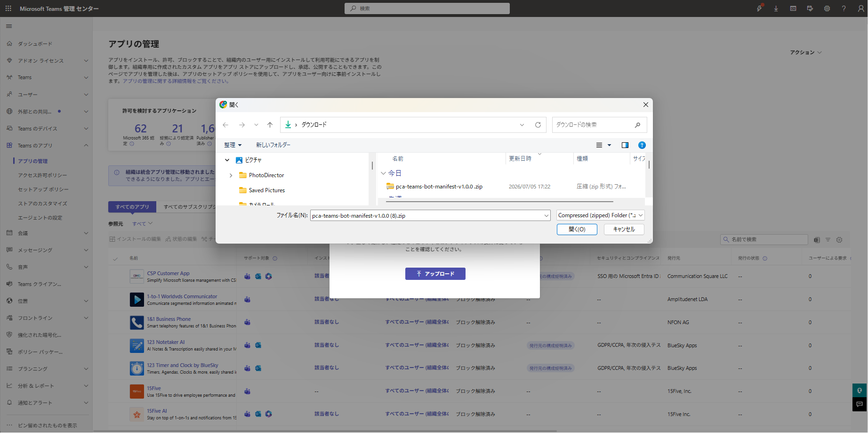The image size is (868, 433).
Task: Expand the ユーザー sidebar section
Action: (x=86, y=95)
